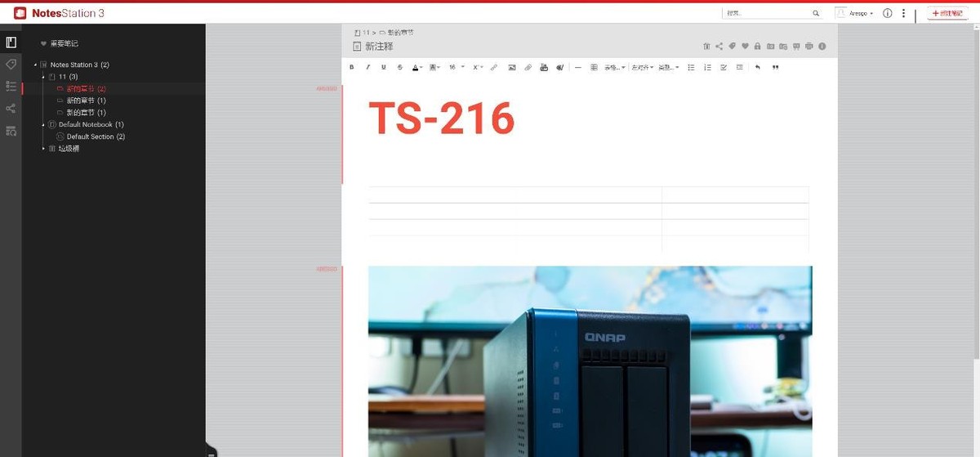Show note information
This screenshot has width=980, height=457.
[822, 47]
